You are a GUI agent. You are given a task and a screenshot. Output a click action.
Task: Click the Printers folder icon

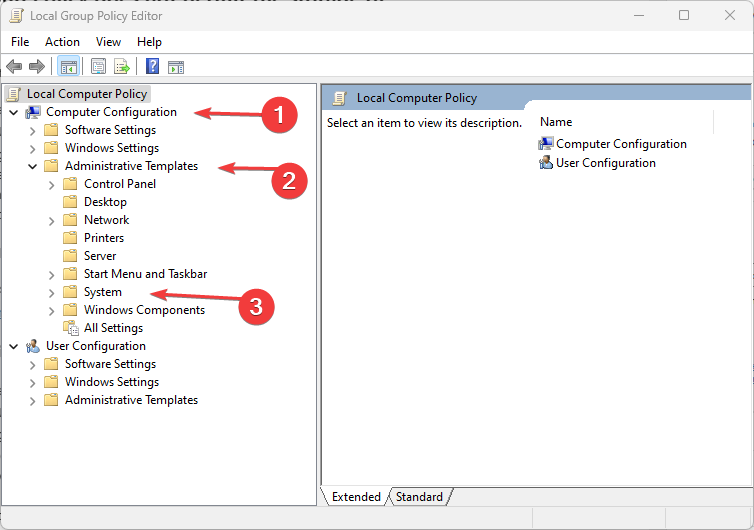[x=70, y=238]
